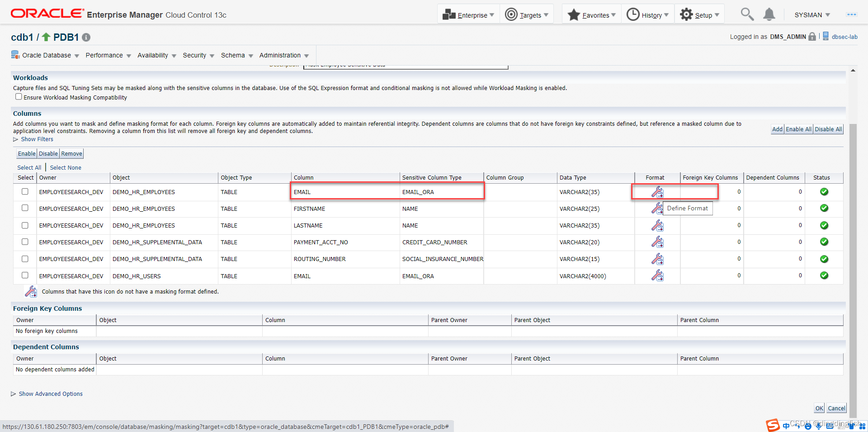This screenshot has width=868, height=432.
Task: Open the Define Format icon for EMAIL row of DEMO_HR_EMPLOYEES
Action: 657,192
